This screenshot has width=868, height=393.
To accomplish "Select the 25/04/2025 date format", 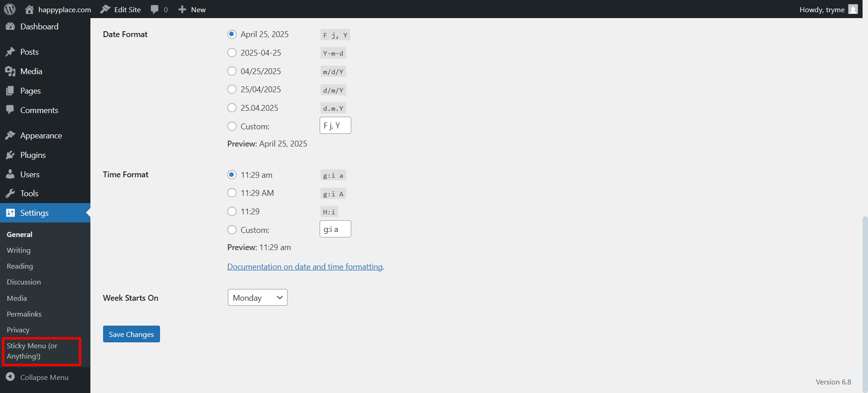I will click(232, 89).
